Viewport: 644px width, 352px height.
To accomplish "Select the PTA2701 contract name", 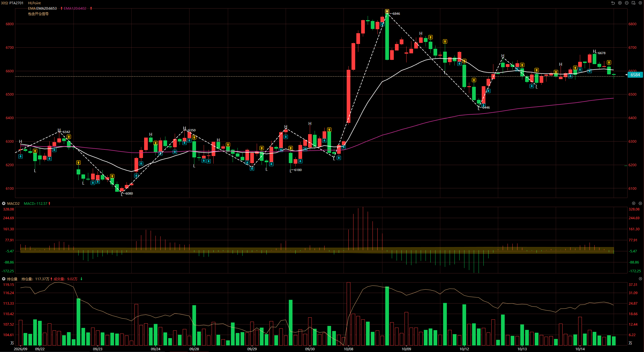I will (x=16, y=3).
